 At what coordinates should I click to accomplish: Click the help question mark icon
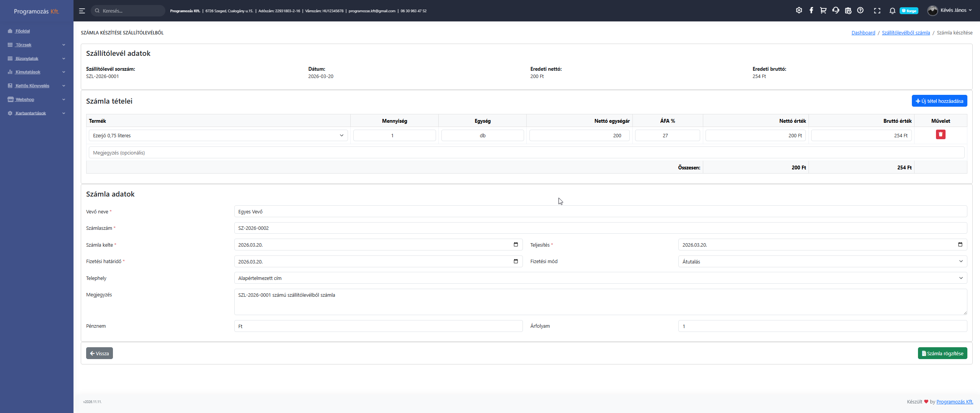[860, 10]
